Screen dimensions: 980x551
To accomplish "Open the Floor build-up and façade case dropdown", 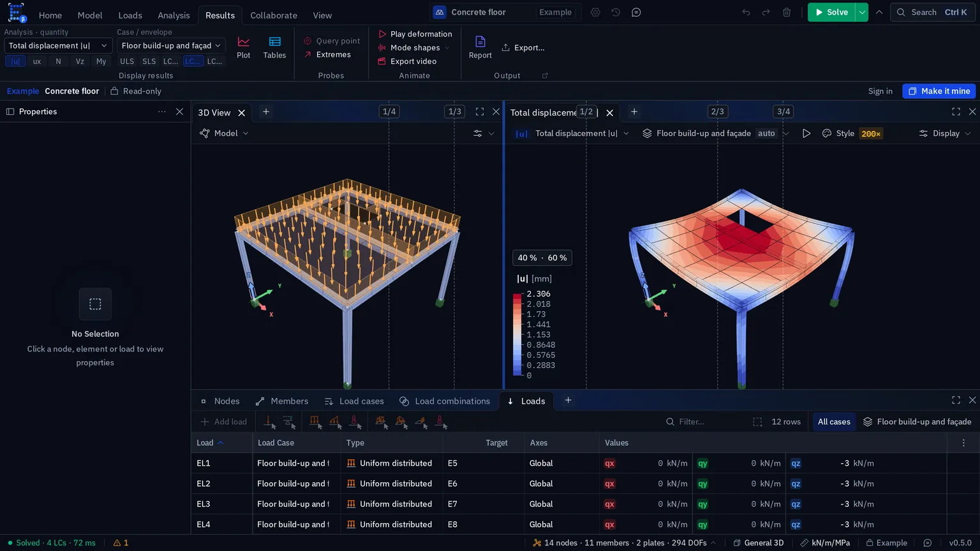I will click(x=171, y=45).
